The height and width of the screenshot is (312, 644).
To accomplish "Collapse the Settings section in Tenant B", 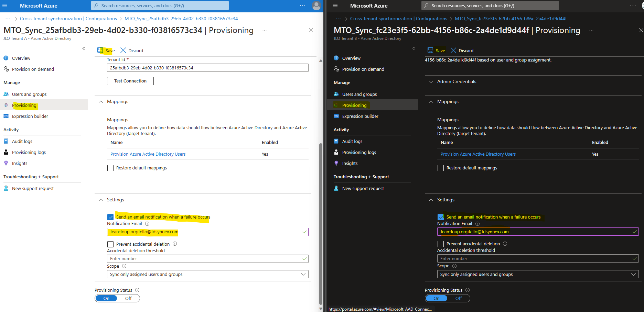I will coord(431,200).
